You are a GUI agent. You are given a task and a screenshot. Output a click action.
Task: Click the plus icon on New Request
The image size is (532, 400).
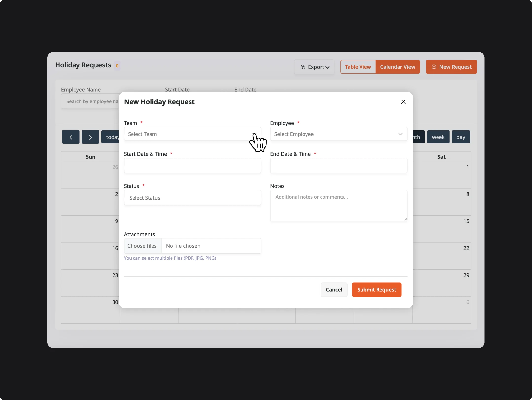pyautogui.click(x=434, y=67)
